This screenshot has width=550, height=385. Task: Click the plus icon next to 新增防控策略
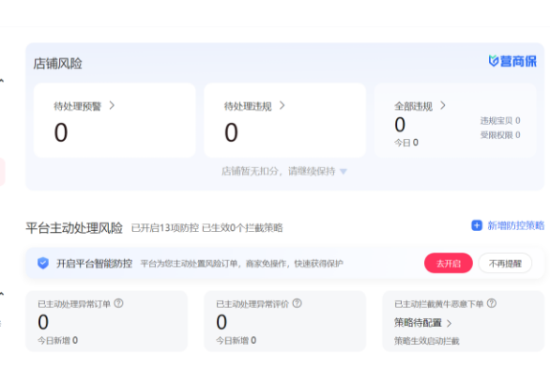coord(476,225)
